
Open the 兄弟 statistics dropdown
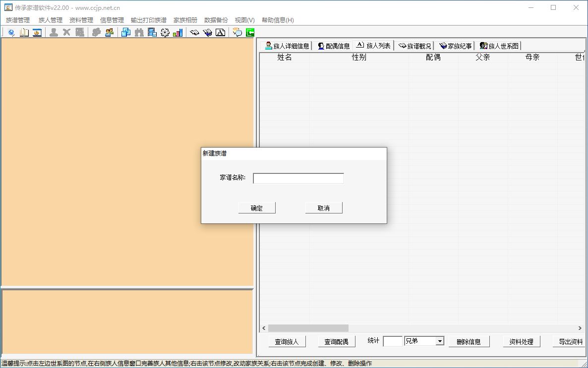click(x=440, y=341)
